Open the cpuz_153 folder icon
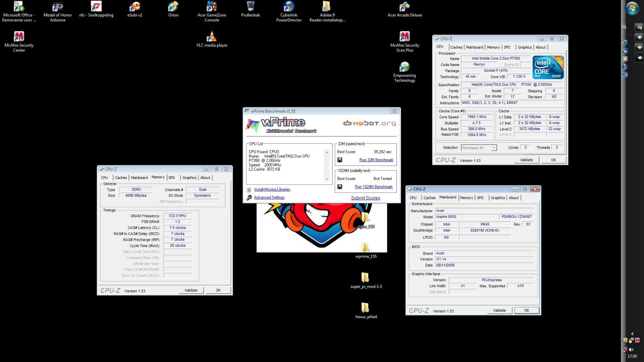Viewport: 644px width, 362px height. 365,221
